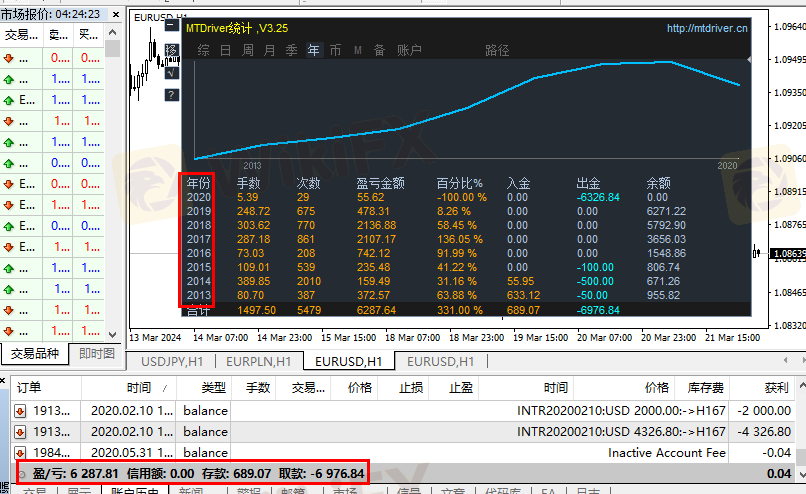Click the account history scroll-up arrow
Screen dimensions: 806x494
[802, 385]
